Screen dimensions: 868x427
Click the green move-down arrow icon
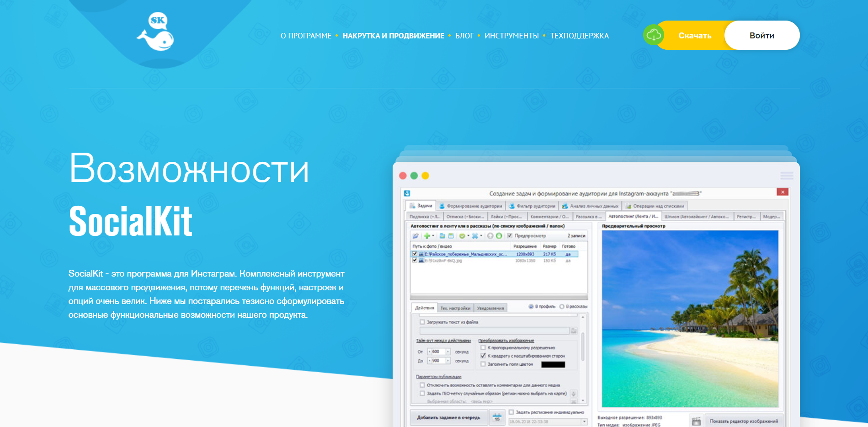pos(499,236)
